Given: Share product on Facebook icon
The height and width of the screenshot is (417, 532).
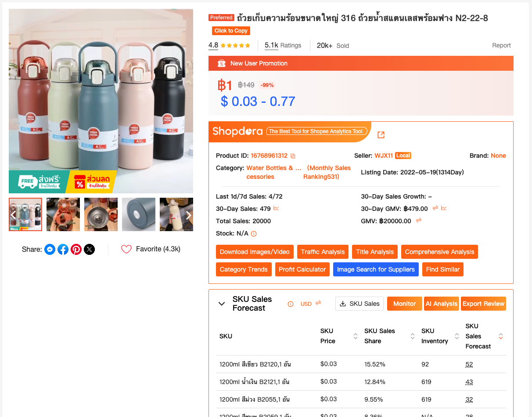Looking at the screenshot, I should 63,250.
